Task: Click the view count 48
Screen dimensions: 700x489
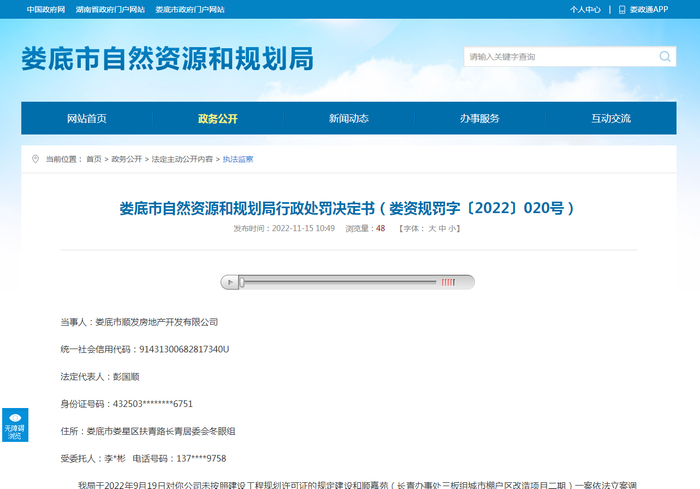Action: pos(380,229)
